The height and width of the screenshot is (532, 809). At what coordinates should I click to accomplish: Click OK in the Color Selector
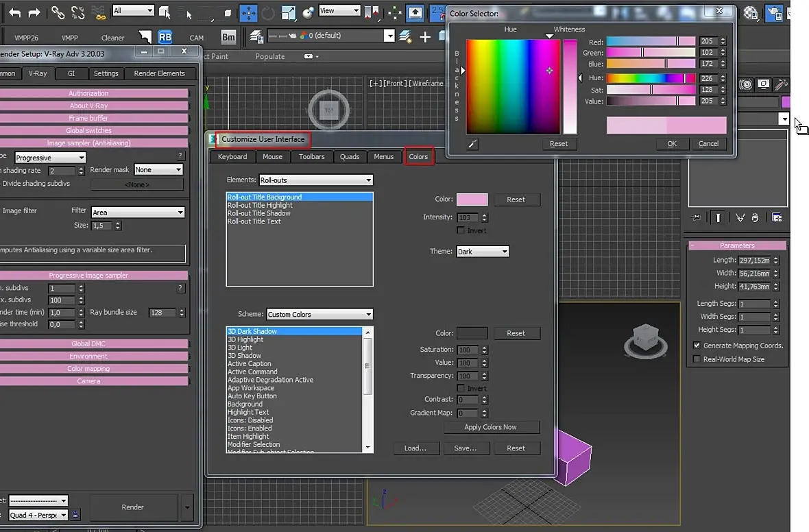pyautogui.click(x=672, y=144)
